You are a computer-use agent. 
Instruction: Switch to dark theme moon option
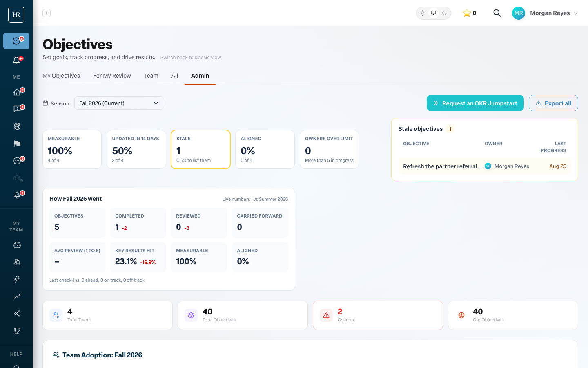coord(445,13)
